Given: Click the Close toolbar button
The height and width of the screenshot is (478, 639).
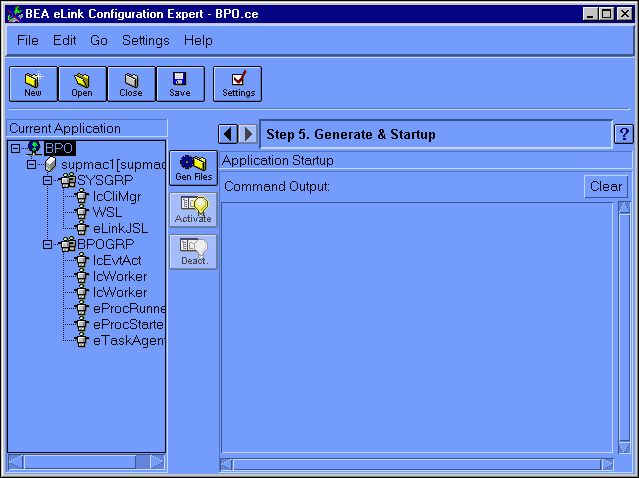Looking at the screenshot, I should pyautogui.click(x=131, y=84).
